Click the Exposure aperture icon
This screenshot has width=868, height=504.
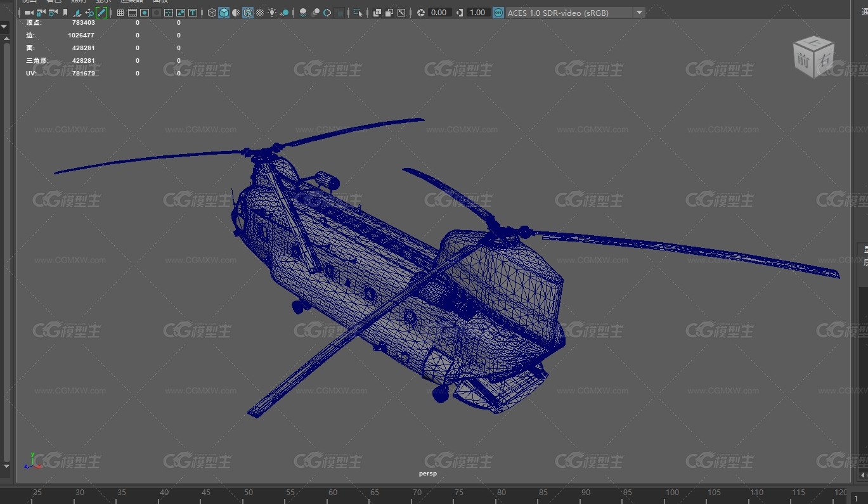(421, 13)
